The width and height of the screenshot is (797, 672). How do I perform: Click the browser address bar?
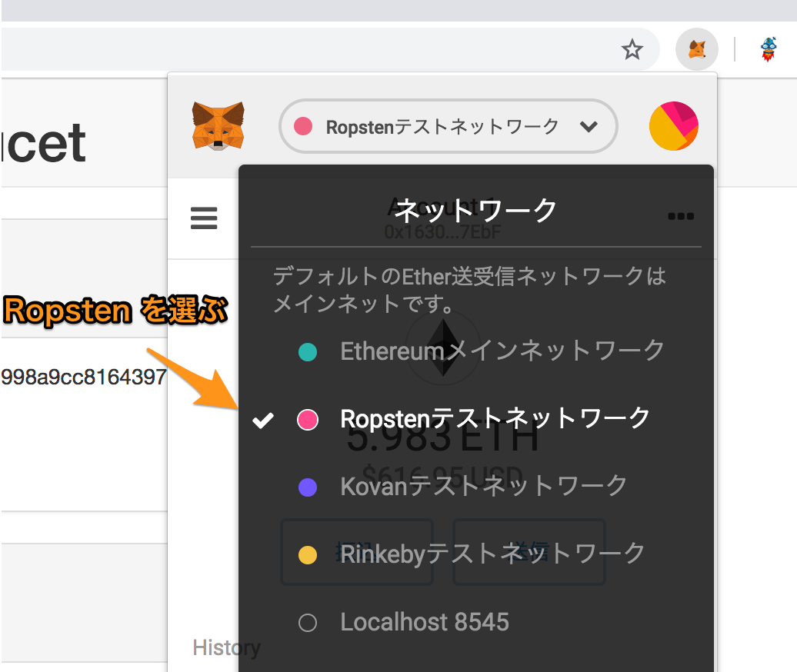pyautogui.click(x=330, y=49)
